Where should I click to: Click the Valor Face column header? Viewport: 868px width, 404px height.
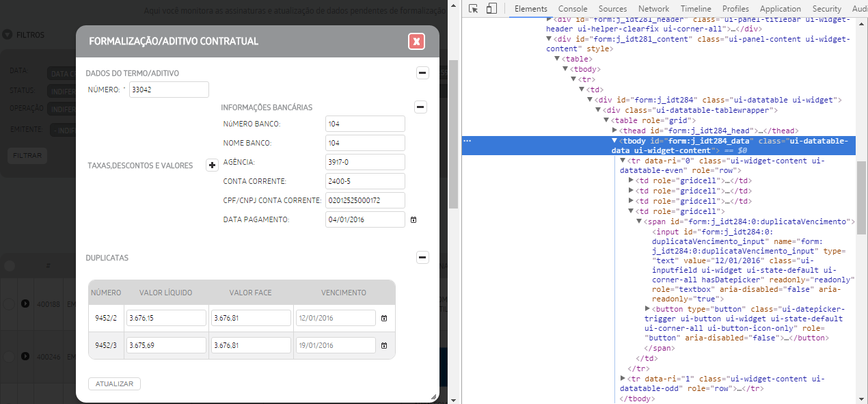tap(251, 293)
